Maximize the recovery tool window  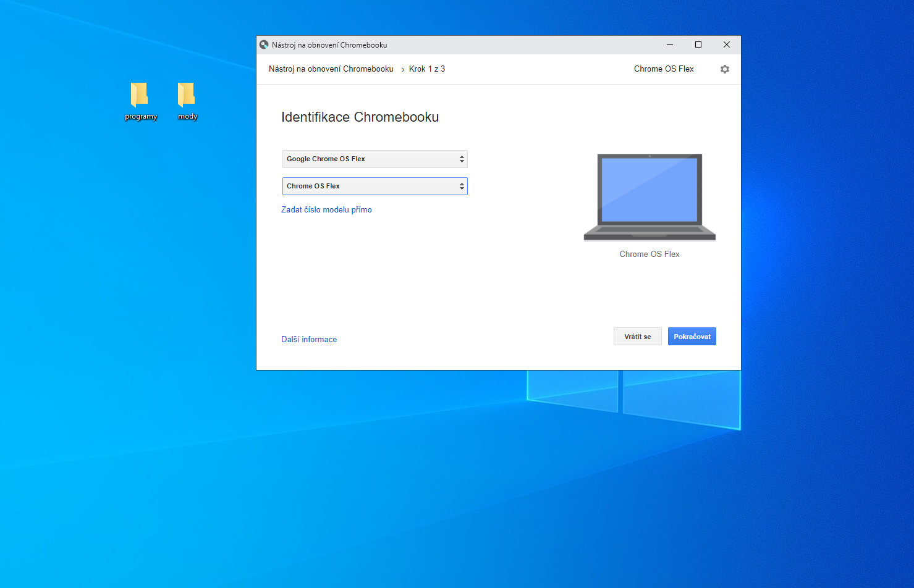pos(698,44)
